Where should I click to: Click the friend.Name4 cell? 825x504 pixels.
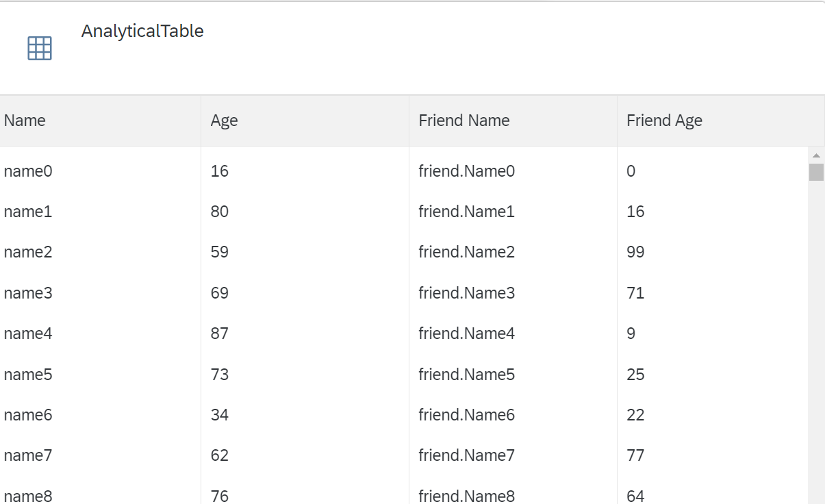click(x=466, y=333)
